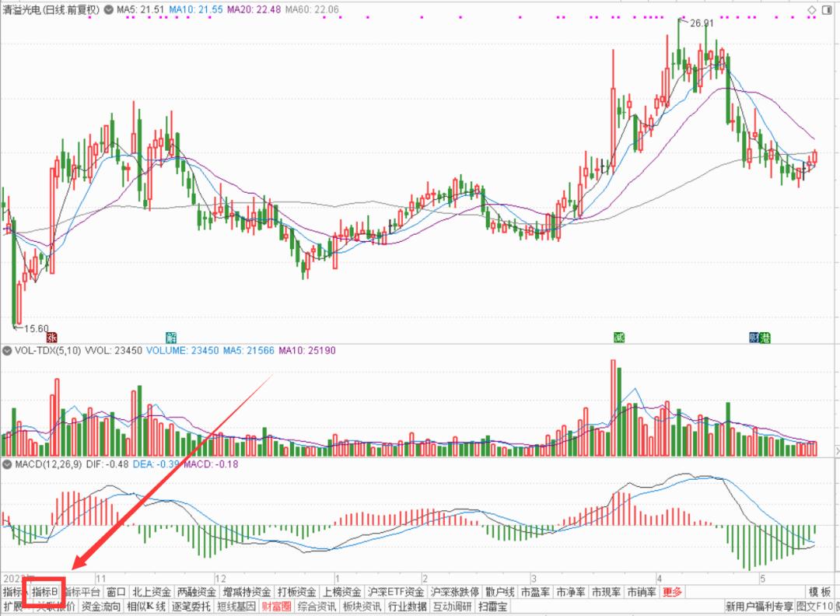840x616 pixels.
Task: Click the MA10: 21.55 label
Action: [195, 9]
